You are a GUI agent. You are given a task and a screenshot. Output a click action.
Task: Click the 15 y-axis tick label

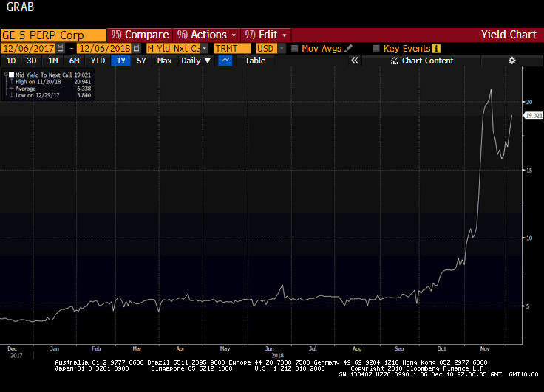529,171
